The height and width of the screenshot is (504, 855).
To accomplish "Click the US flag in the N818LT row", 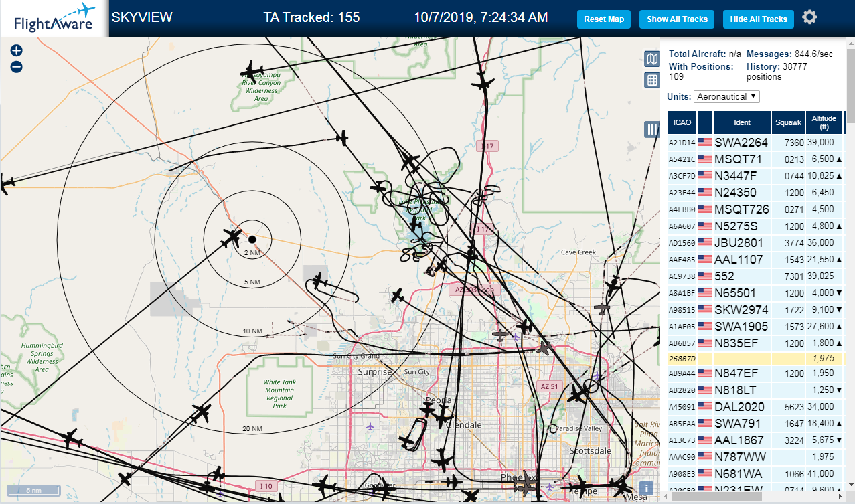I will [x=705, y=390].
